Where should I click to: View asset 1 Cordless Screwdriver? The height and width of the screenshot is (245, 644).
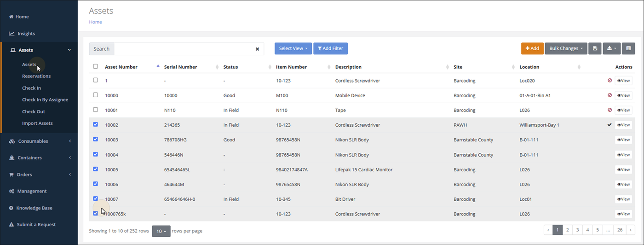tap(624, 81)
